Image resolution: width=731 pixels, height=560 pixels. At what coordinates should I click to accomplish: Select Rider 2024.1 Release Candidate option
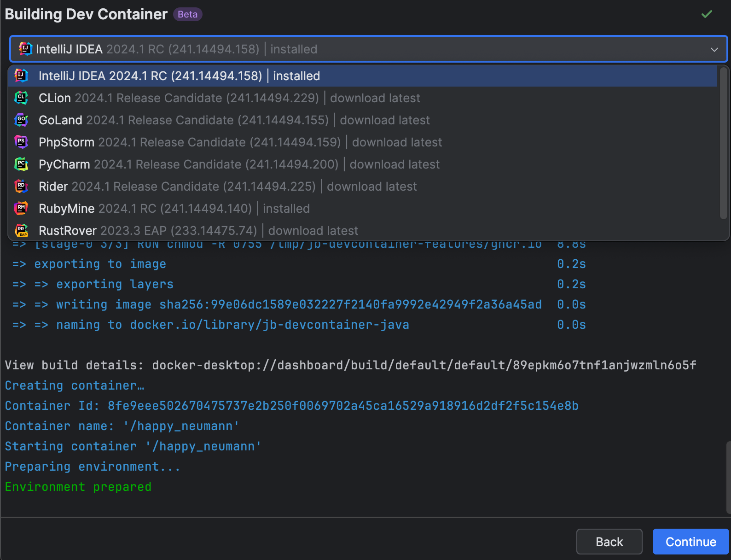(363, 187)
